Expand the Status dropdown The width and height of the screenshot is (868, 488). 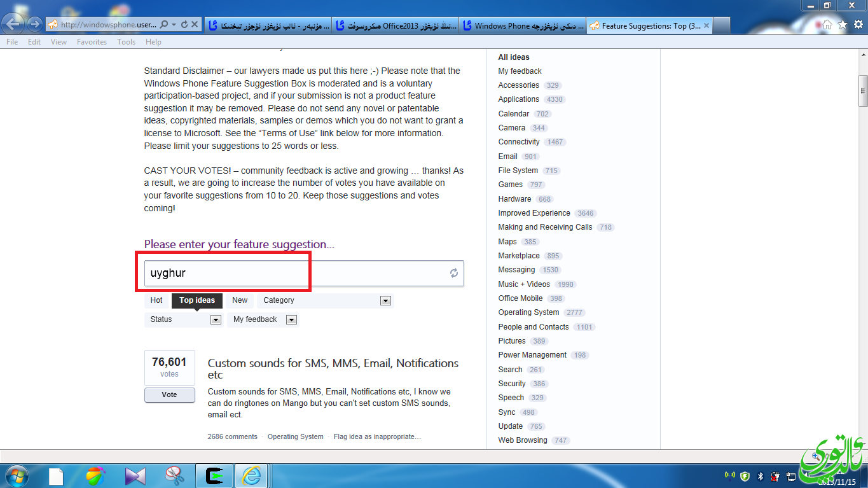tap(216, 320)
